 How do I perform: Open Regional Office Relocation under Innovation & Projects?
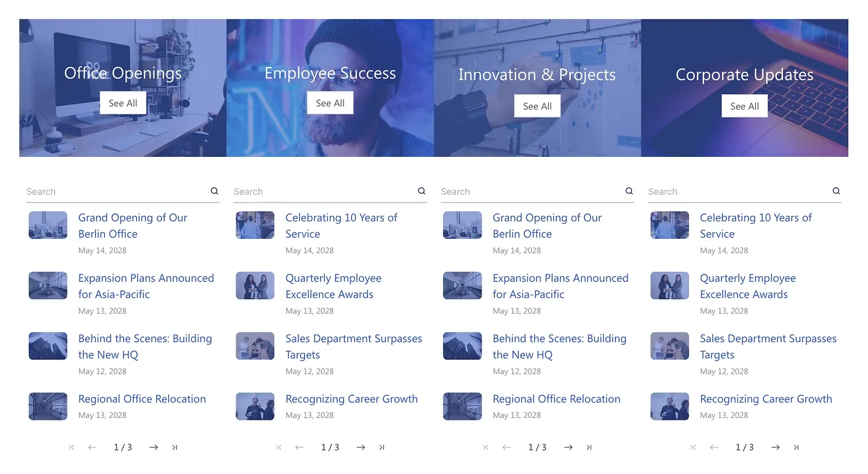(556, 399)
